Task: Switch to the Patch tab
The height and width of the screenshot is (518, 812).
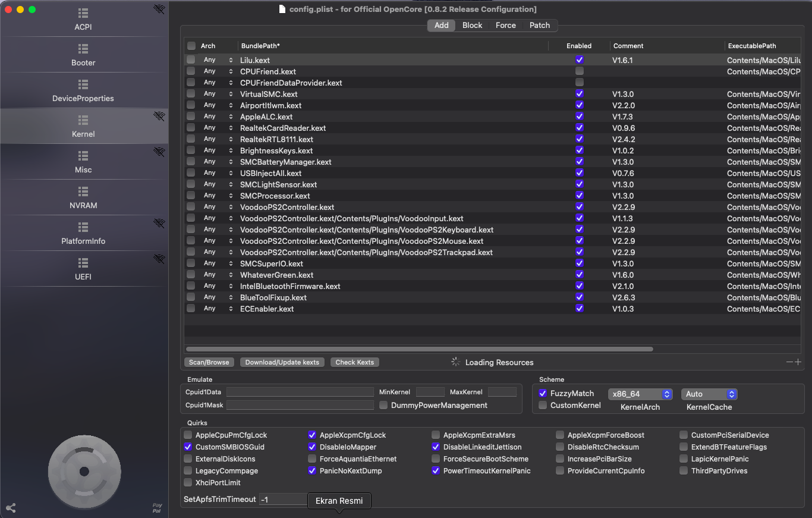Action: click(540, 25)
